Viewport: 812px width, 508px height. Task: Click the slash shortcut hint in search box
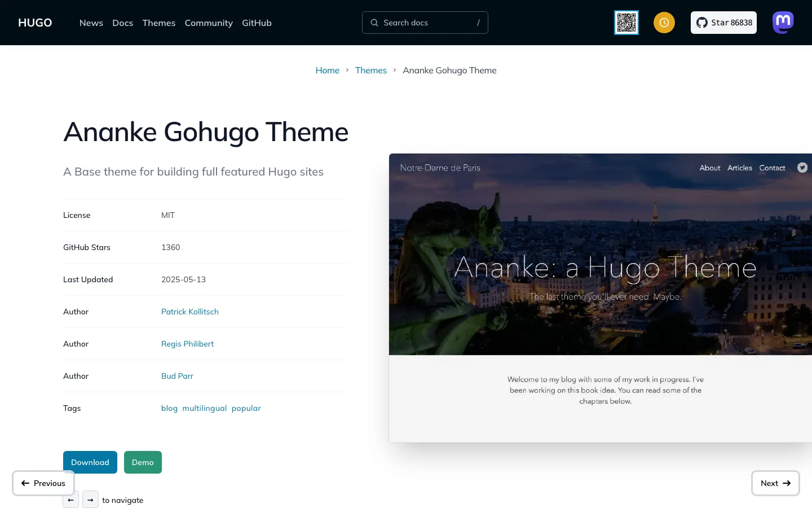coord(478,23)
